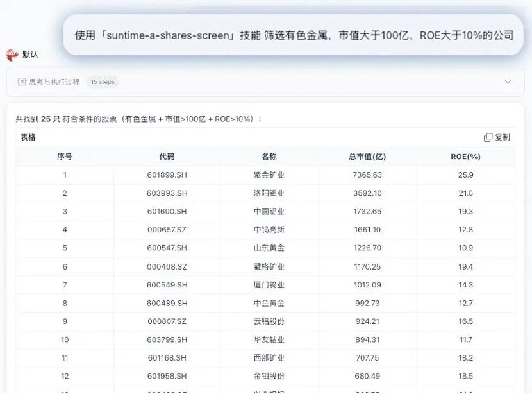Image resolution: width=532 pixels, height=394 pixels.
Task: Click ROE value 14.3
Action: (x=465, y=285)
